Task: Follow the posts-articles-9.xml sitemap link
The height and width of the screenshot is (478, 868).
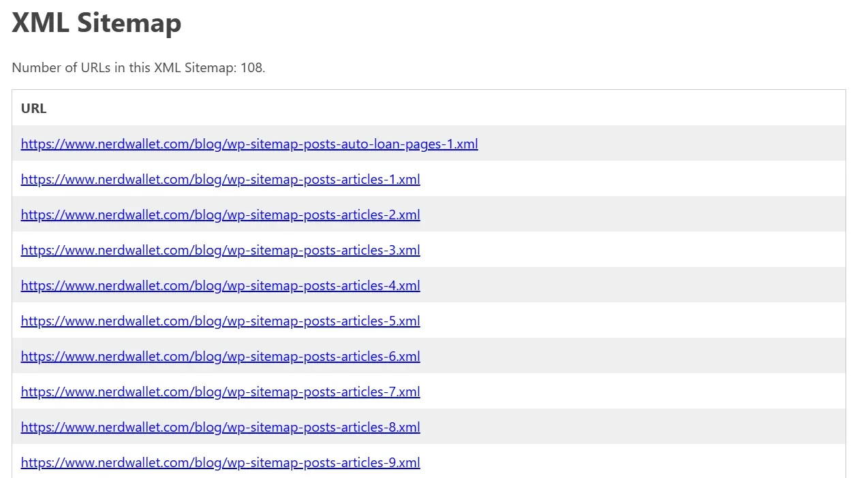Action: click(x=220, y=462)
